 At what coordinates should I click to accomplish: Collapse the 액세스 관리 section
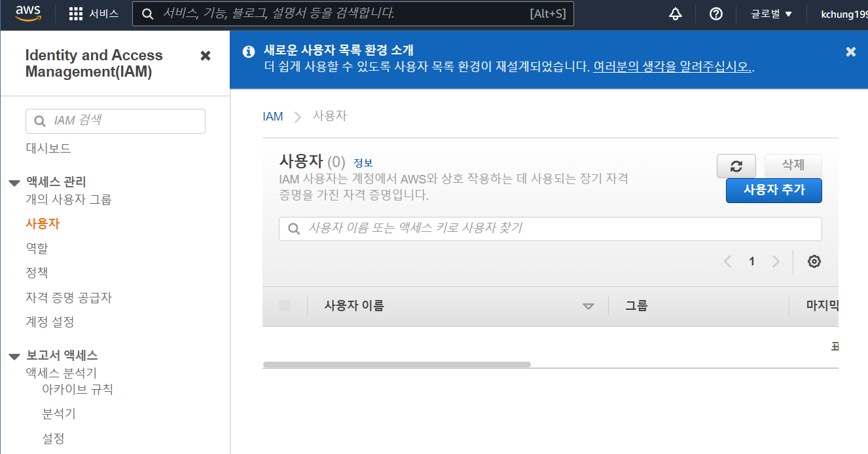coord(14,183)
